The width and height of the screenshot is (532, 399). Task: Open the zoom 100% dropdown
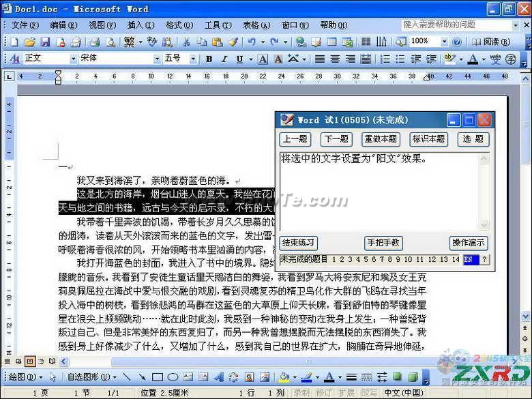tap(444, 42)
